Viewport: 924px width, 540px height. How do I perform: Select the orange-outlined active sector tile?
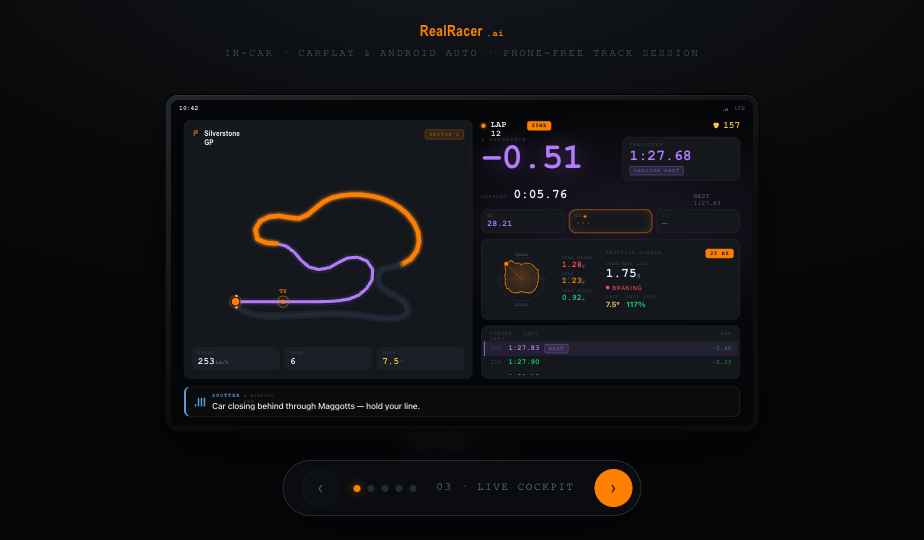tap(610, 221)
